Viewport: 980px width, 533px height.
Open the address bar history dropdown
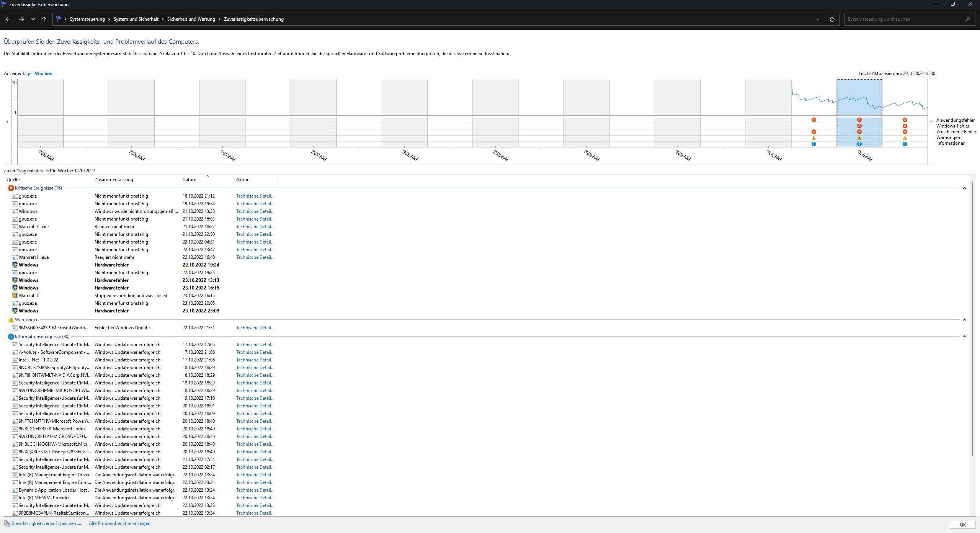click(818, 19)
